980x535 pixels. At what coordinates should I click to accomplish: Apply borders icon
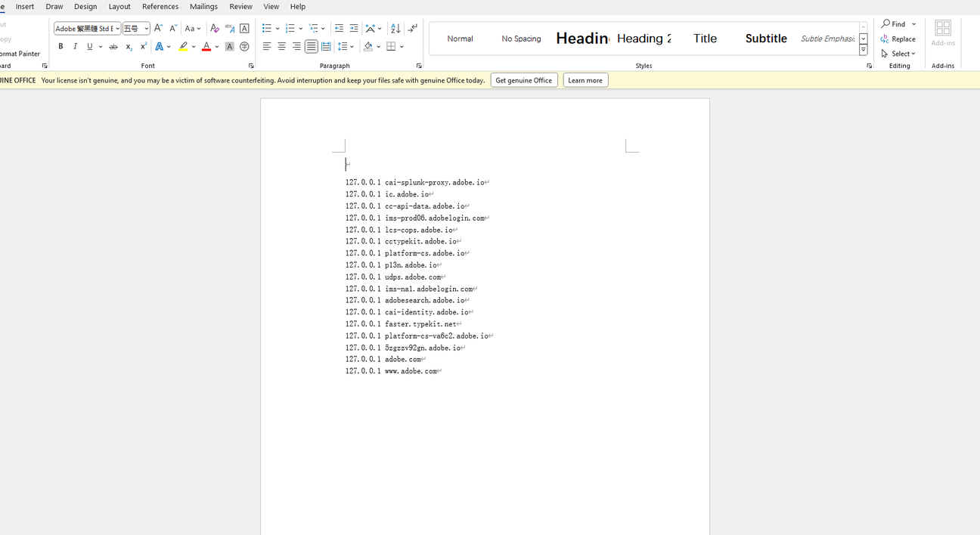pos(391,47)
